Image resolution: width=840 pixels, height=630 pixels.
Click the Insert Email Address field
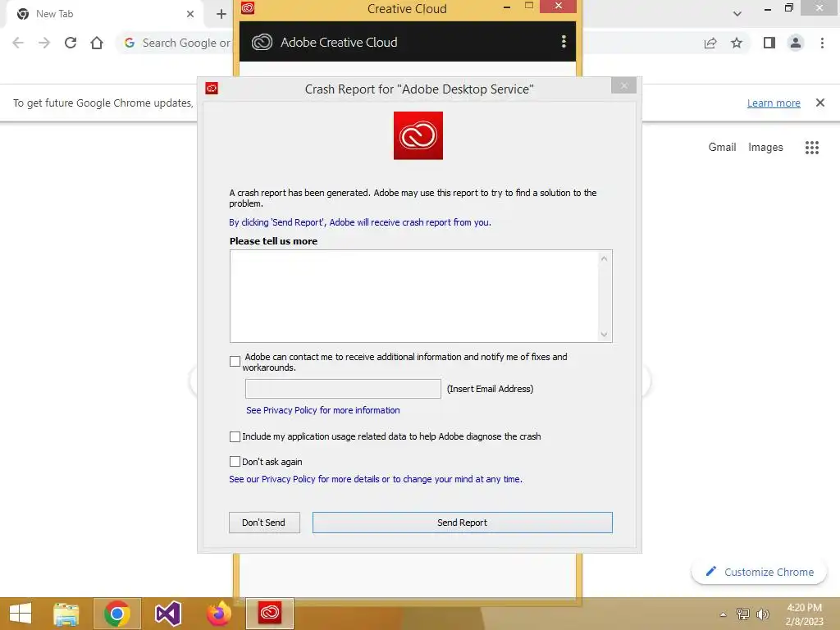[343, 389]
